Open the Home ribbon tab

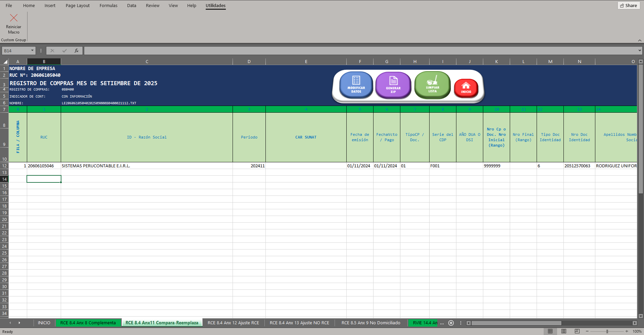[x=29, y=5]
